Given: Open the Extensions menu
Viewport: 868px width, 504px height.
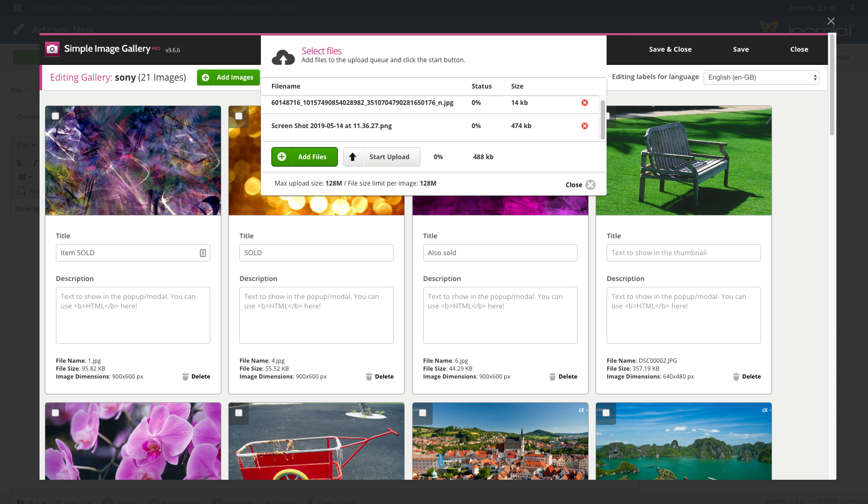Looking at the screenshot, I should click(251, 8).
